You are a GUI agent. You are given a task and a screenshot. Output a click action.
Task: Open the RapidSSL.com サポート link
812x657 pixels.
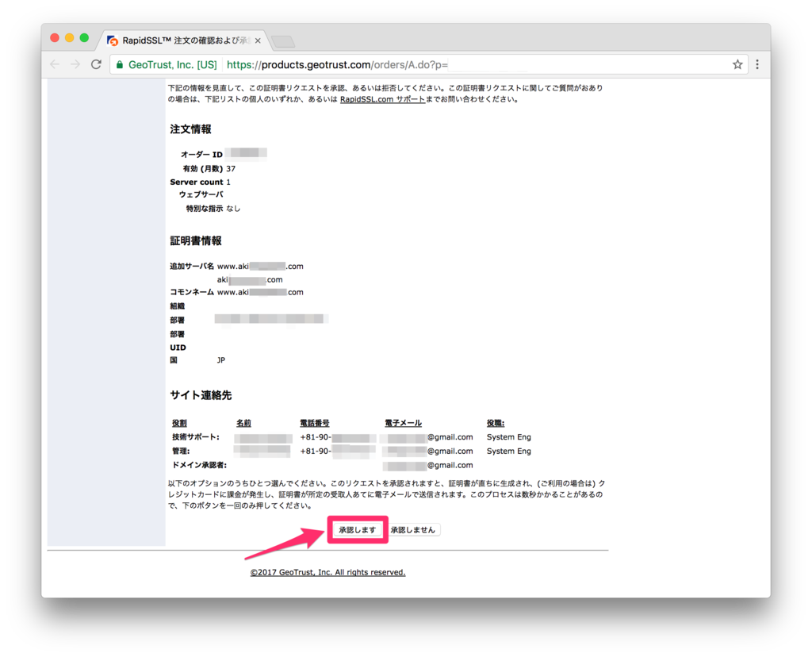383,99
